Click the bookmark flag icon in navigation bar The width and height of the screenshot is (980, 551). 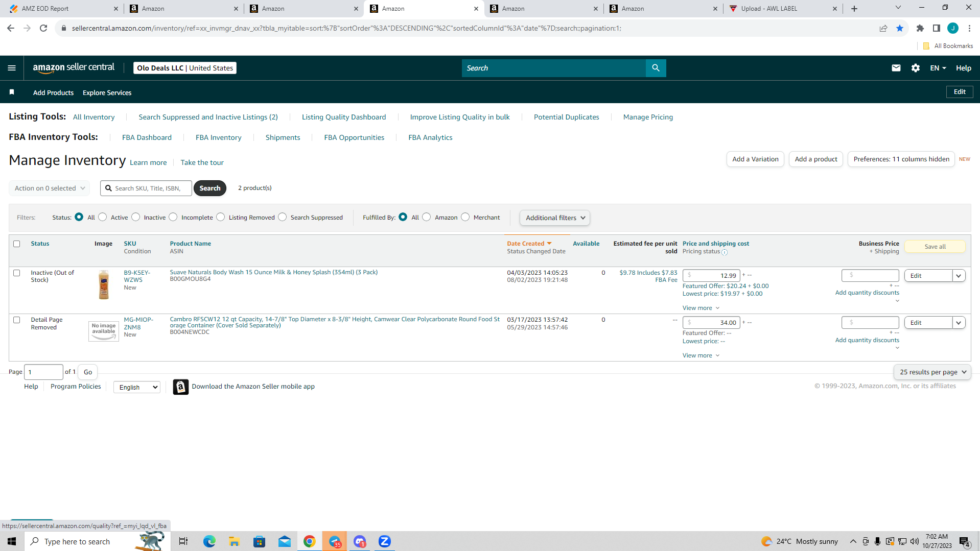pos(12,92)
